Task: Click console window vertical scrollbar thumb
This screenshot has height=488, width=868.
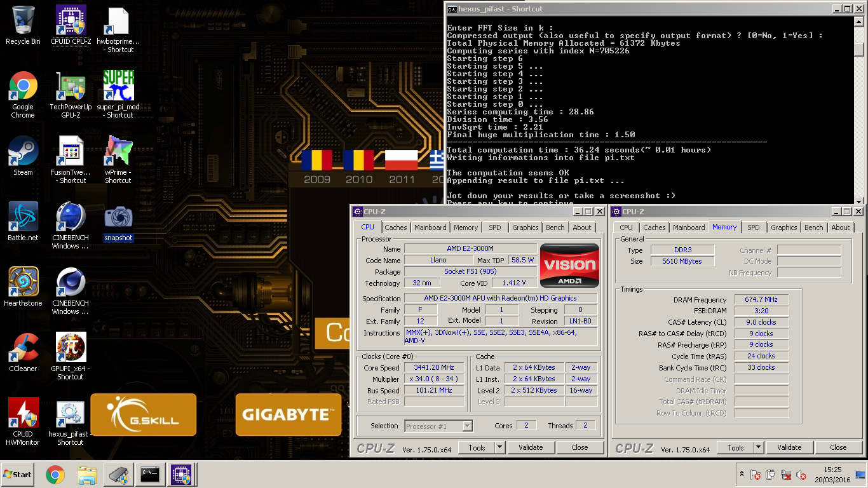Action: [x=859, y=49]
